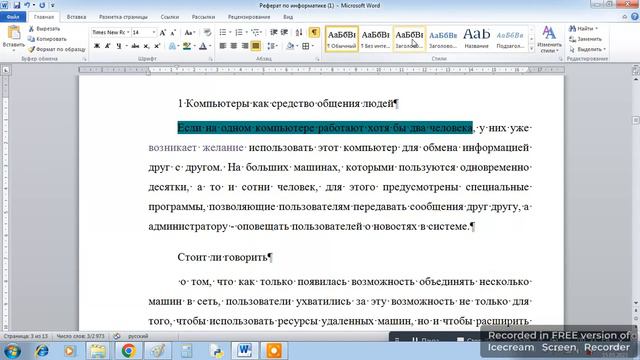Switch to Ссылки tab
This screenshot has height=360, width=640.
170,17
